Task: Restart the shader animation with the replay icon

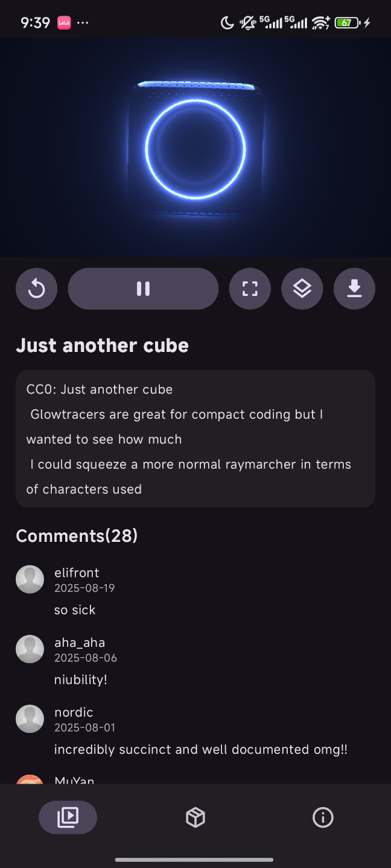Action: coord(36,289)
